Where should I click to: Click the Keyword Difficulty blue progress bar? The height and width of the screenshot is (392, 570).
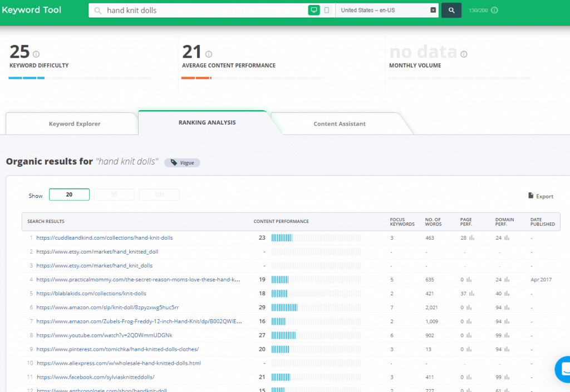coord(27,78)
